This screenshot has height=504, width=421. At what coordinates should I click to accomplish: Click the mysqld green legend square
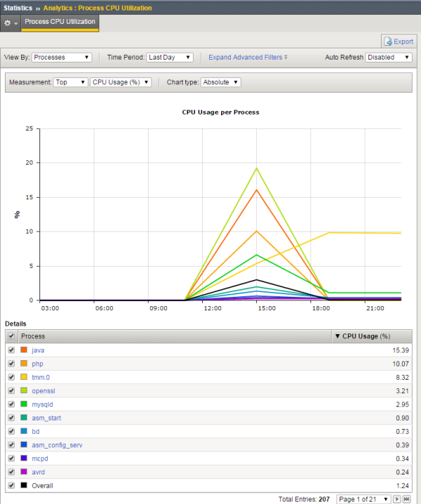[25, 404]
